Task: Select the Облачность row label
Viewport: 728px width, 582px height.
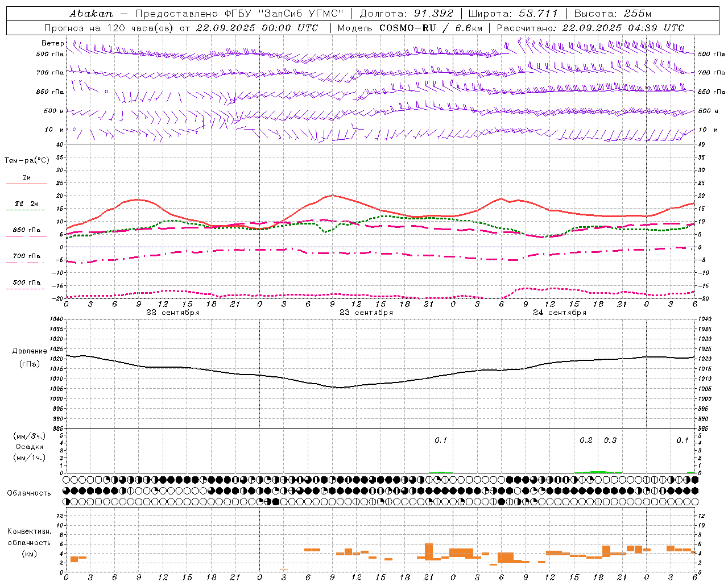Action: (29, 493)
